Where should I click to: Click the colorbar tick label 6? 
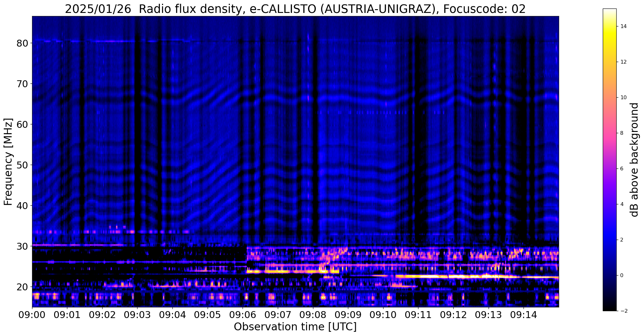tap(622, 169)
